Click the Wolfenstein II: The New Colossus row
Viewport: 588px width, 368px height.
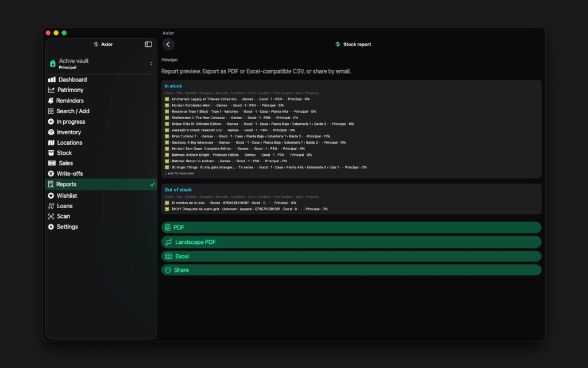231,118
